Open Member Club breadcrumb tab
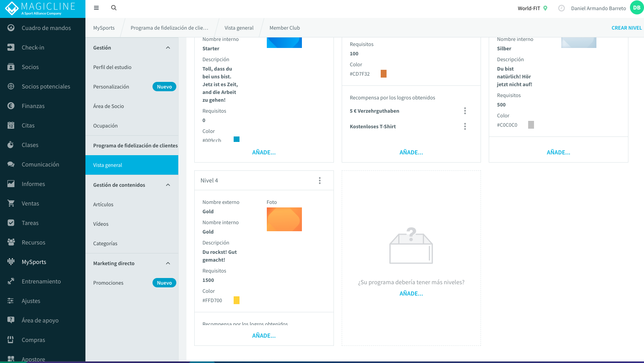644x363 pixels. pyautogui.click(x=285, y=28)
